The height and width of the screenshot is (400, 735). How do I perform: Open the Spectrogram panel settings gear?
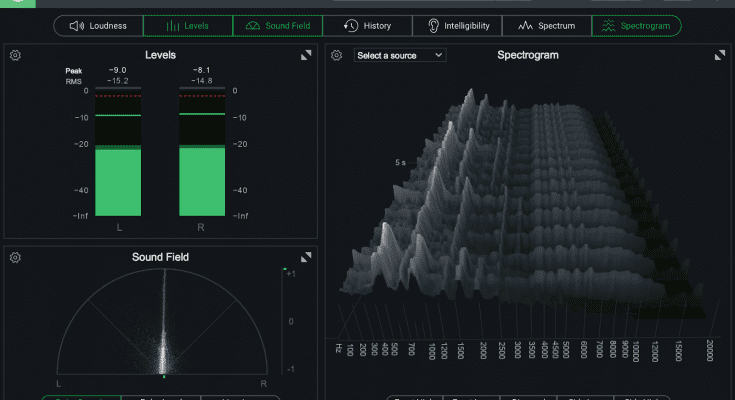(337, 56)
